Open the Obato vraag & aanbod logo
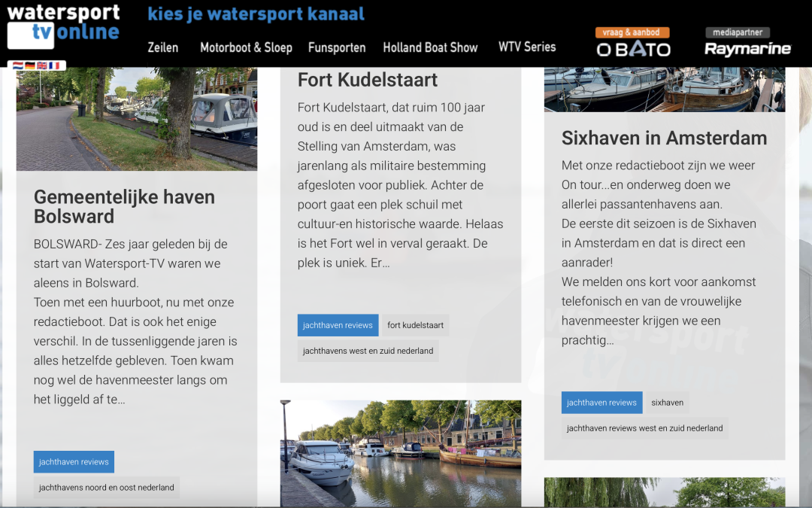Viewport: 812px width, 508px height. tap(633, 42)
